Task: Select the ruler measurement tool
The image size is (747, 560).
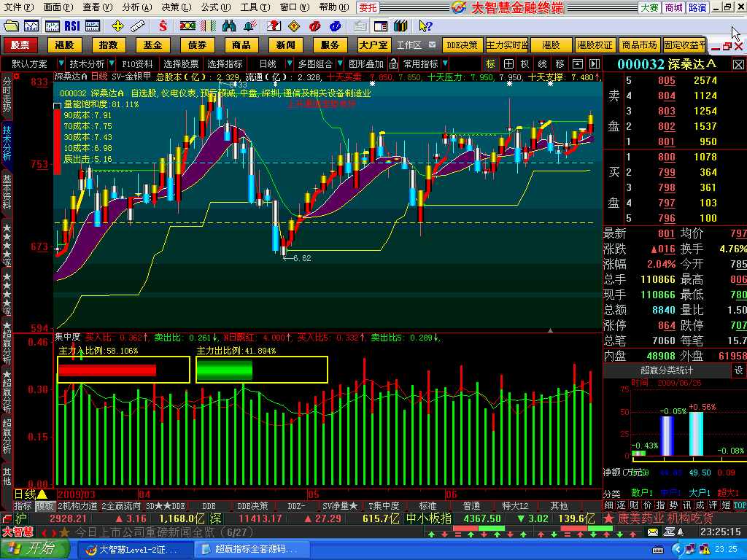Action: [138, 26]
